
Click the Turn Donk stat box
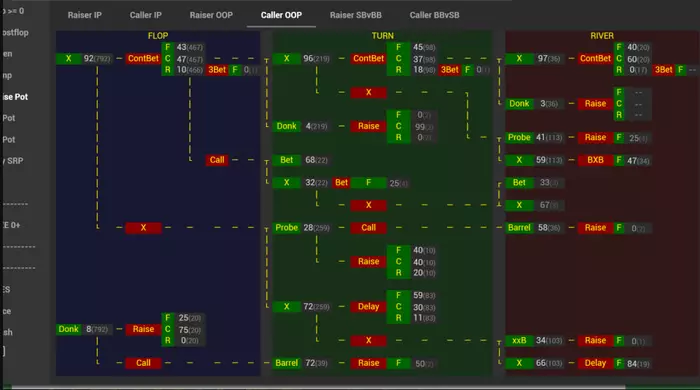click(286, 126)
